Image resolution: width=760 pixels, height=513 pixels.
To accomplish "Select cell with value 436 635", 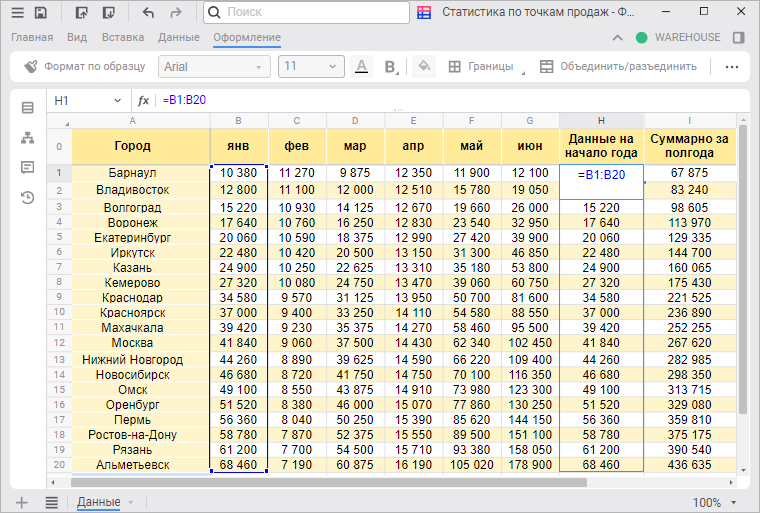I will (x=689, y=465).
